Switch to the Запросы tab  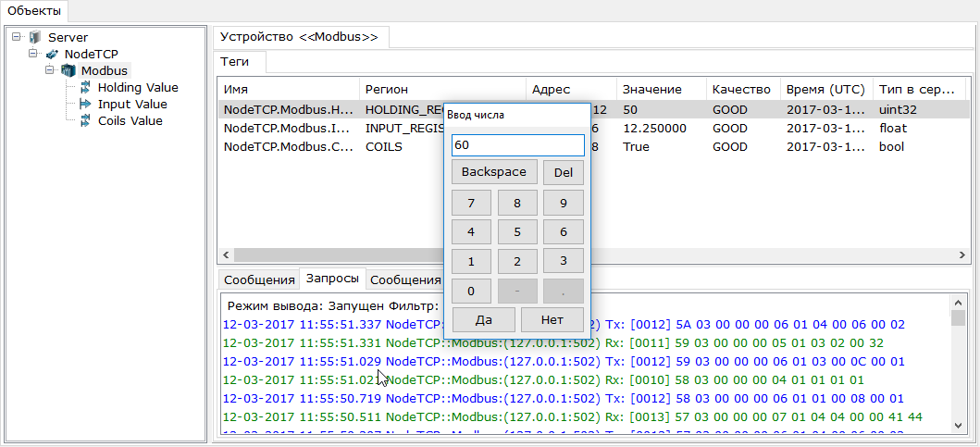(x=332, y=279)
